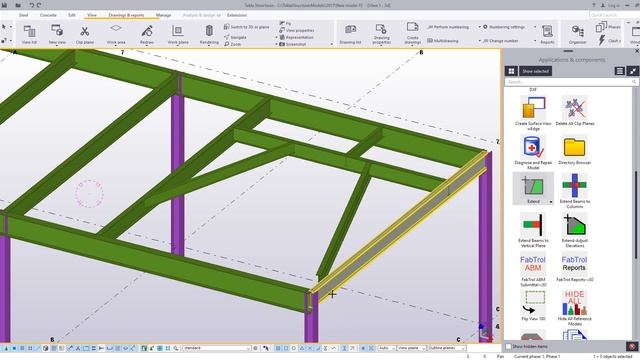Select the Clip plane scissors tool
The image size is (640, 360).
84,34
